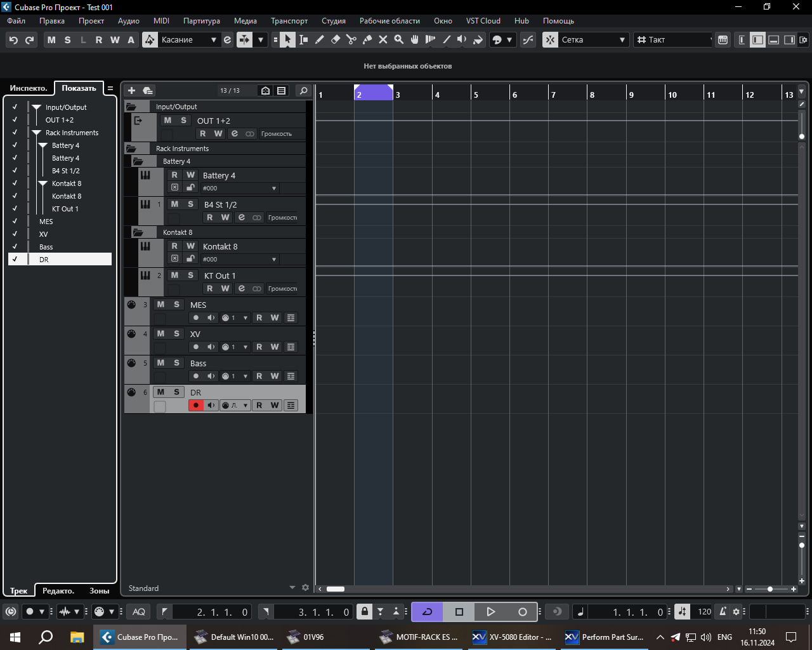Viewport: 812px width, 650px height.
Task: Disable record enable on DR track
Action: pyautogui.click(x=196, y=406)
